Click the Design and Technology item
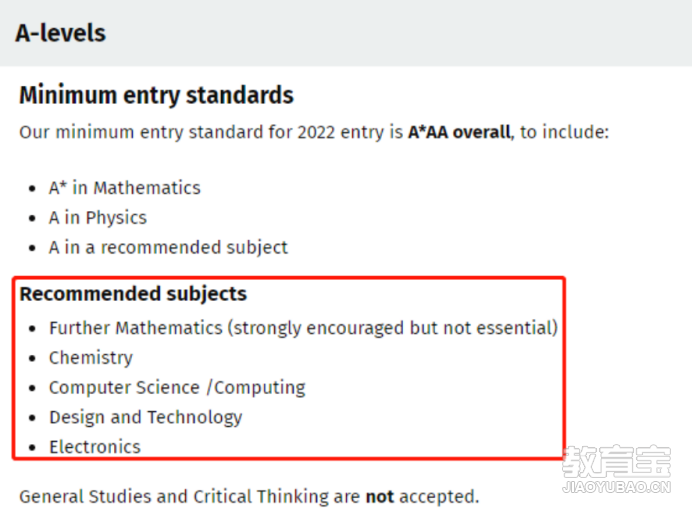This screenshot has height=516, width=692. click(x=146, y=418)
